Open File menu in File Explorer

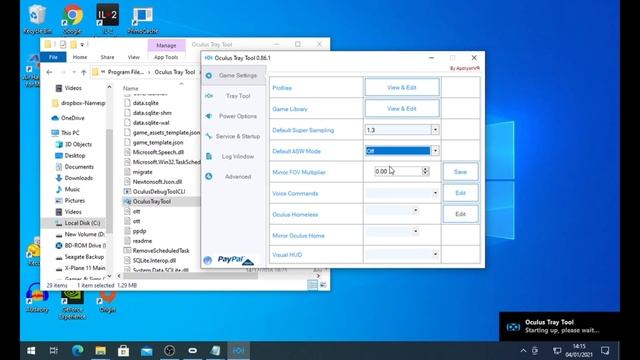(x=53, y=57)
